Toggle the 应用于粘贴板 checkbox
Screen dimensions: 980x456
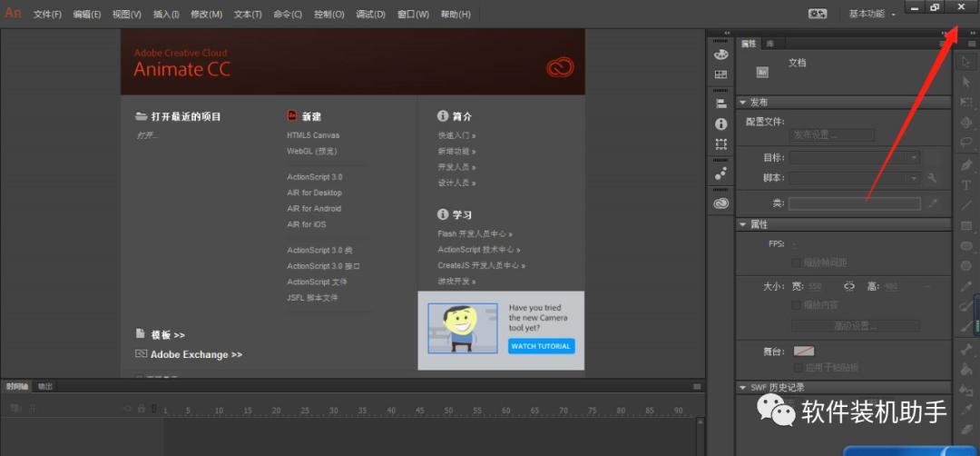[x=798, y=367]
